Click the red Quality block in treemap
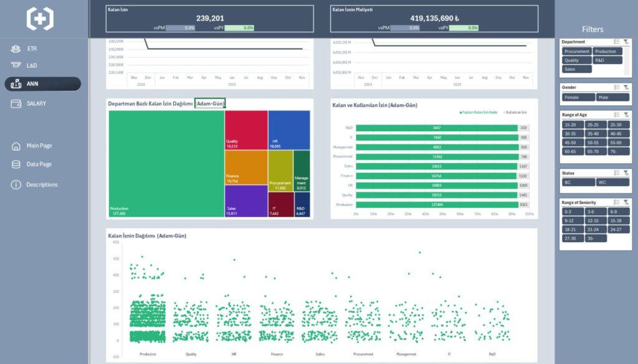The height and width of the screenshot is (364, 638). point(246,130)
